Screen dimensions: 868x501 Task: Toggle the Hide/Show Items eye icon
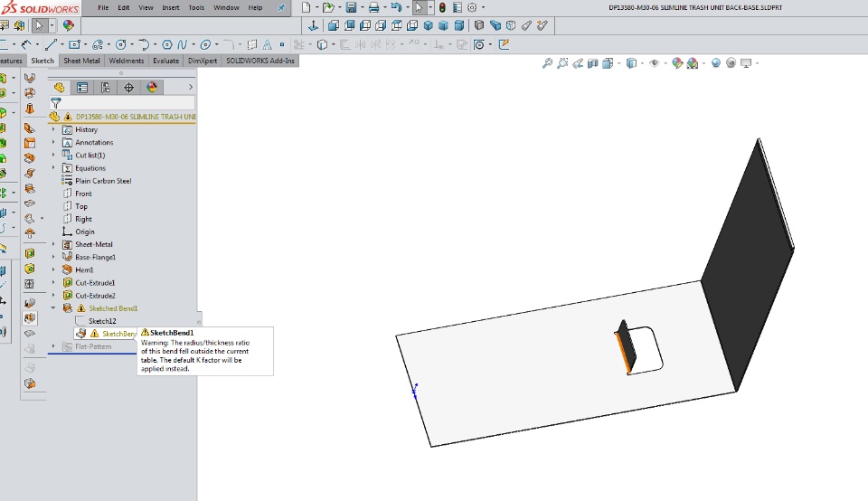pyautogui.click(x=654, y=63)
